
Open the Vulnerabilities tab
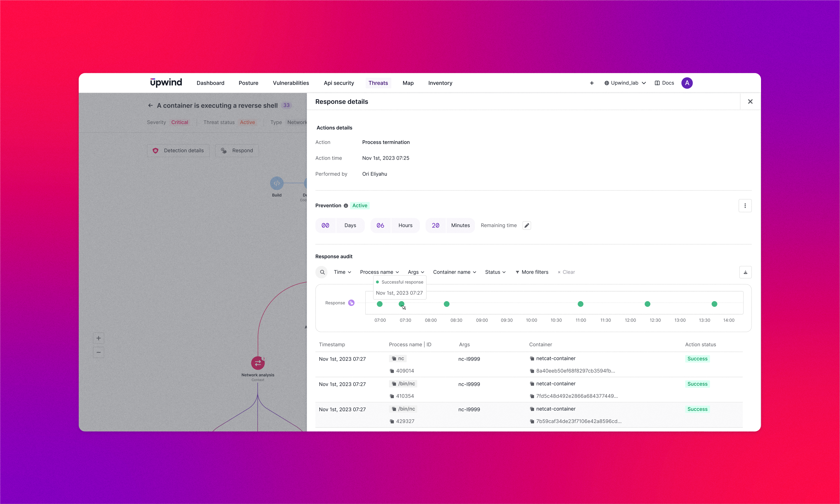pos(291,83)
